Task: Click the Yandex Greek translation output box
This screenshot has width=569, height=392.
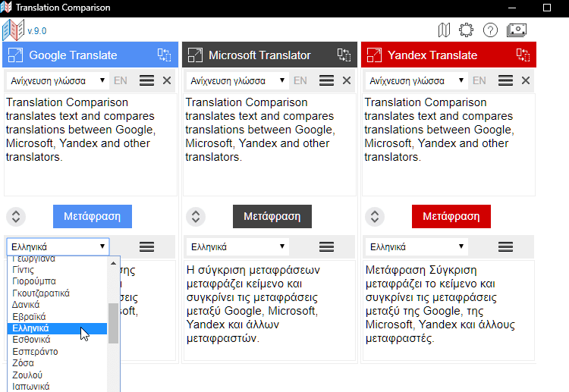Action: click(448, 310)
